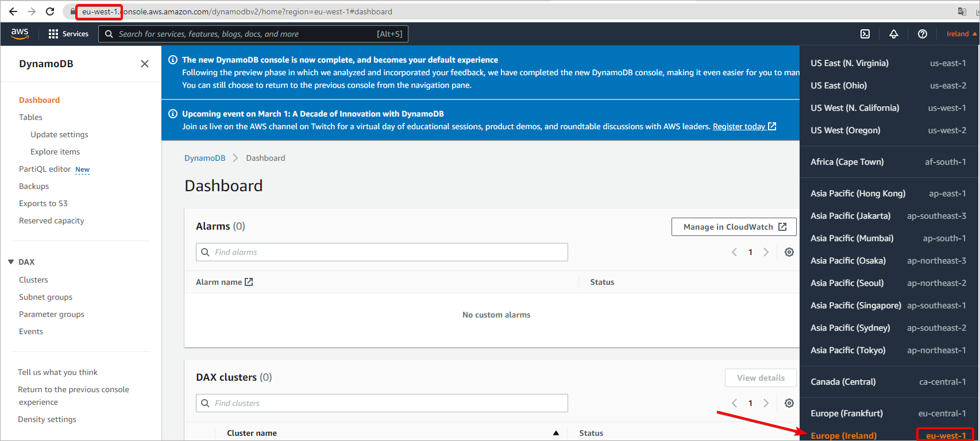Focus the AWS services search box
This screenshot has height=441, width=980.
point(253,34)
